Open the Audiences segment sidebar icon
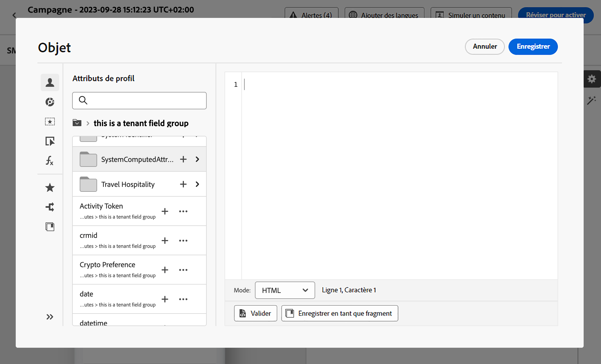 (x=50, y=102)
